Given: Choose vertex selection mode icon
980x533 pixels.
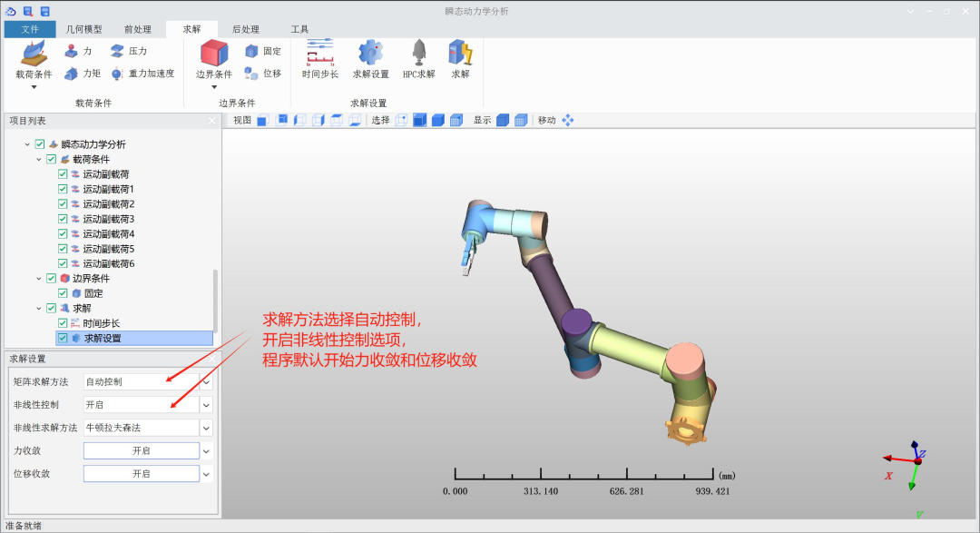Looking at the screenshot, I should [401, 120].
